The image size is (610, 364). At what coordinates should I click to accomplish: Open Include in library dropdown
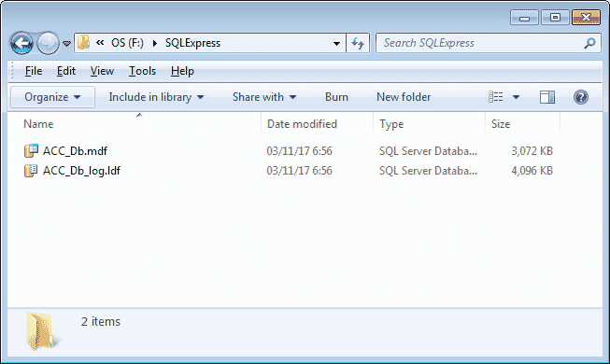click(x=156, y=97)
